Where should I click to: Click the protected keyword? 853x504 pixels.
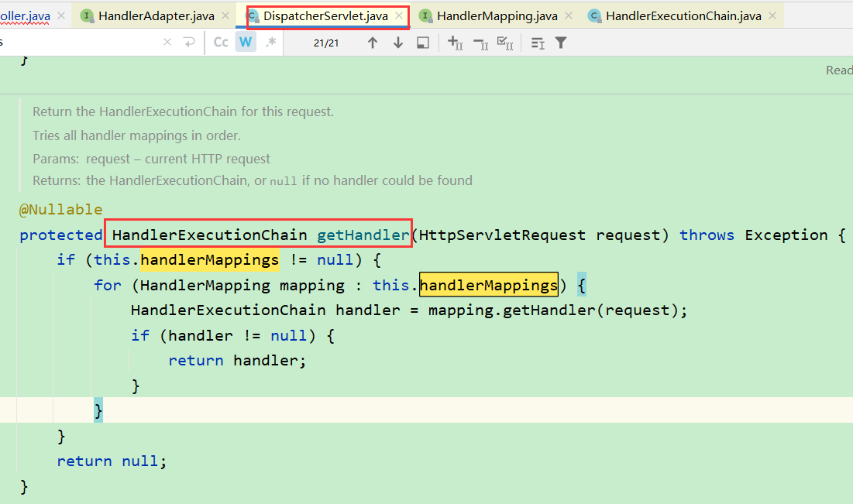pos(61,235)
